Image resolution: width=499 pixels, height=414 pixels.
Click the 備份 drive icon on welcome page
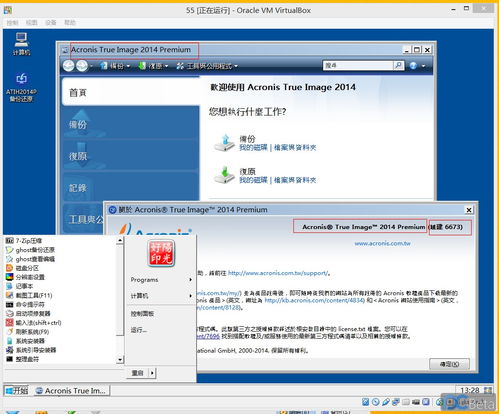click(224, 143)
